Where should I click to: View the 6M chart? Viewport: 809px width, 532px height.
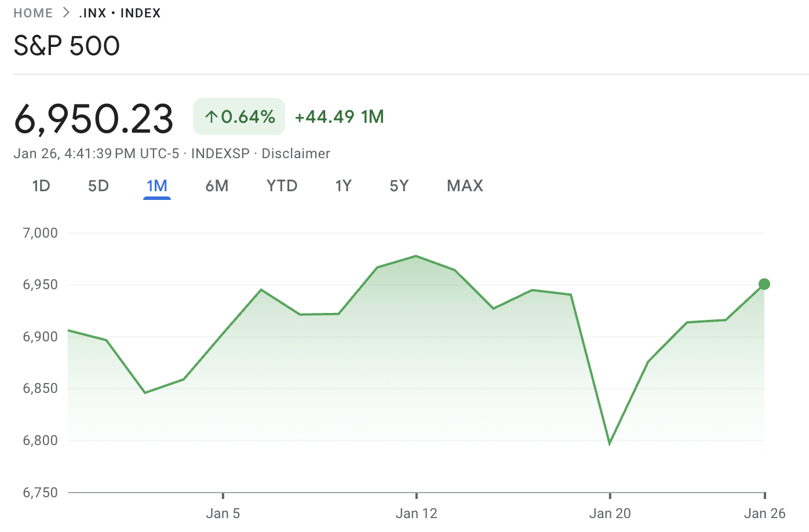click(x=217, y=185)
